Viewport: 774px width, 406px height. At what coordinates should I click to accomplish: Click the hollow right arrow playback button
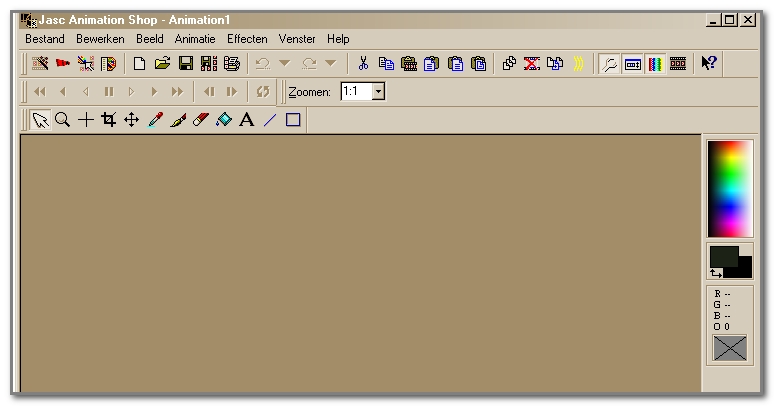[x=131, y=92]
